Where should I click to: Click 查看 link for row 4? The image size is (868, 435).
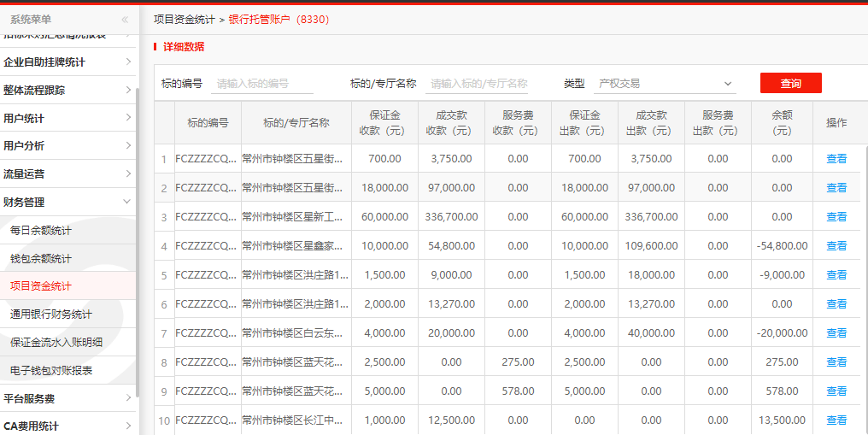click(836, 246)
